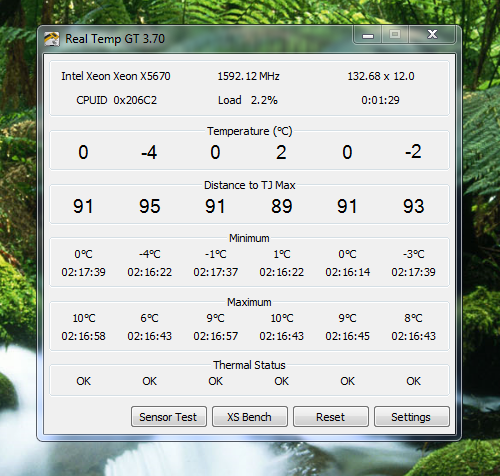The image size is (500, 476).
Task: Click the '-2' core temperature reading
Action: (413, 152)
